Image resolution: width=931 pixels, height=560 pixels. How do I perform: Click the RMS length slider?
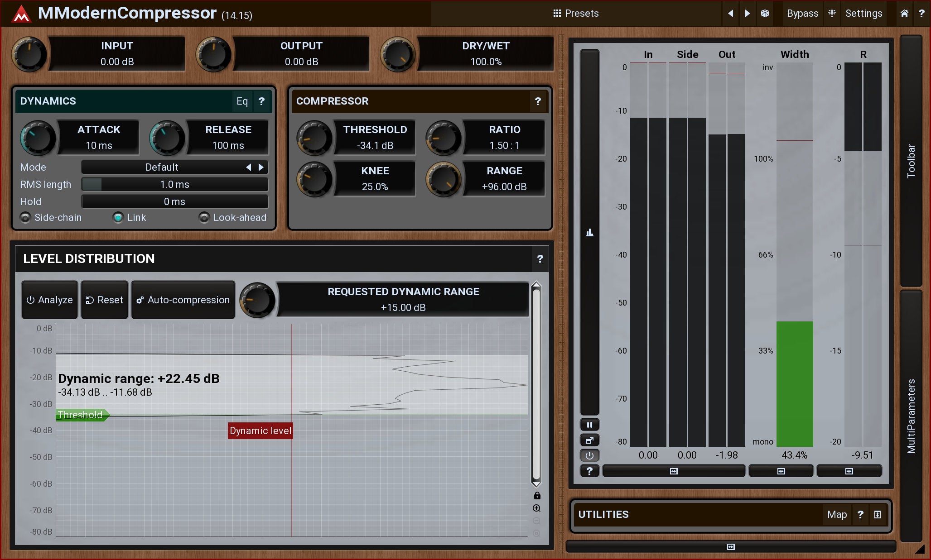pyautogui.click(x=175, y=184)
